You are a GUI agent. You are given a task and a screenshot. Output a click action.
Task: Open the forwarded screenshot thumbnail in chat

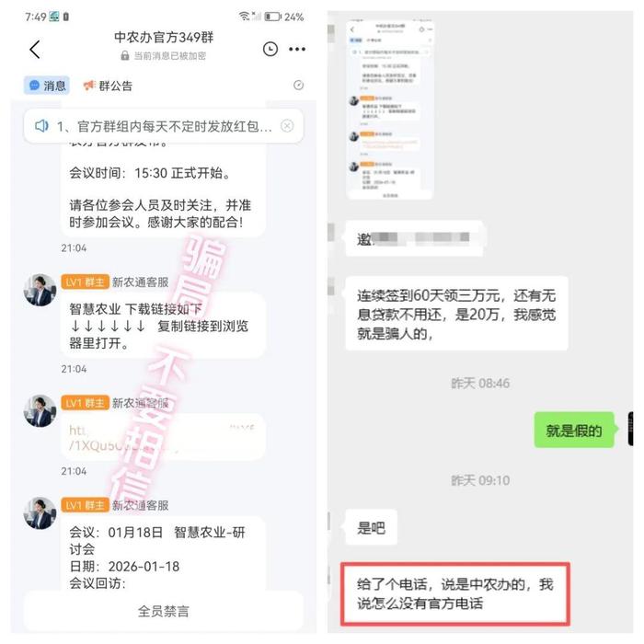(390, 109)
